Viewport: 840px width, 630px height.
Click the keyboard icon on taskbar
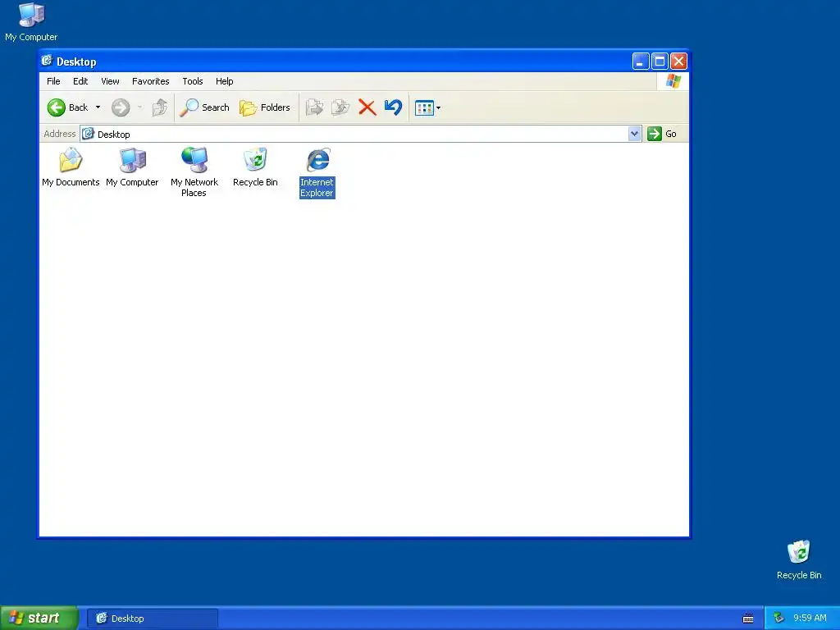click(x=748, y=619)
